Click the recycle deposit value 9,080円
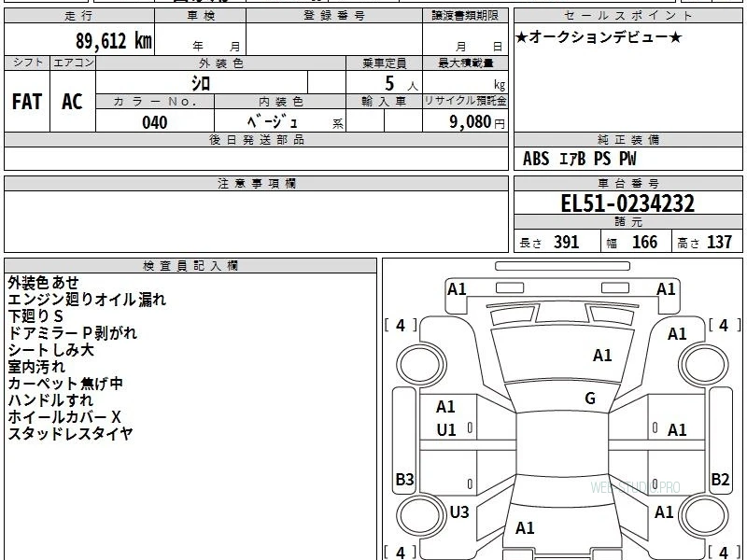The image size is (747, 560). point(477,122)
